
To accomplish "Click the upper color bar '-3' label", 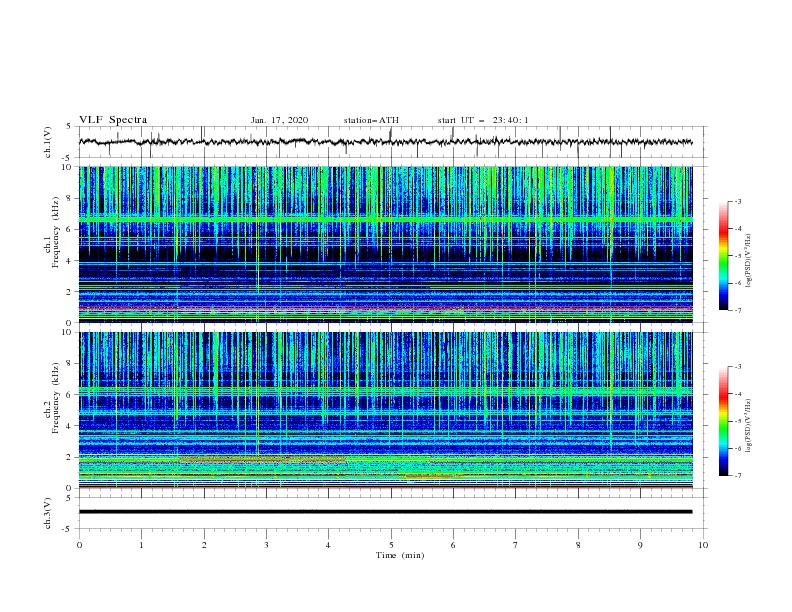I will point(737,201).
